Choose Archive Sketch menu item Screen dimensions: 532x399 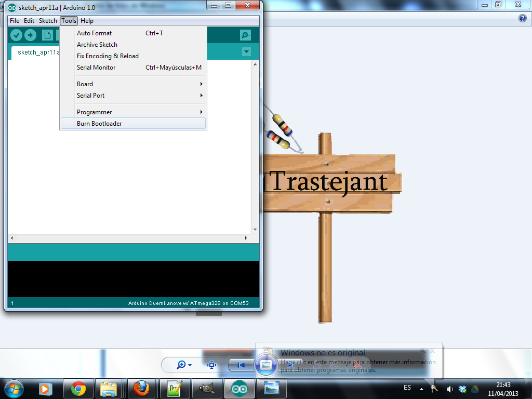(x=133, y=45)
